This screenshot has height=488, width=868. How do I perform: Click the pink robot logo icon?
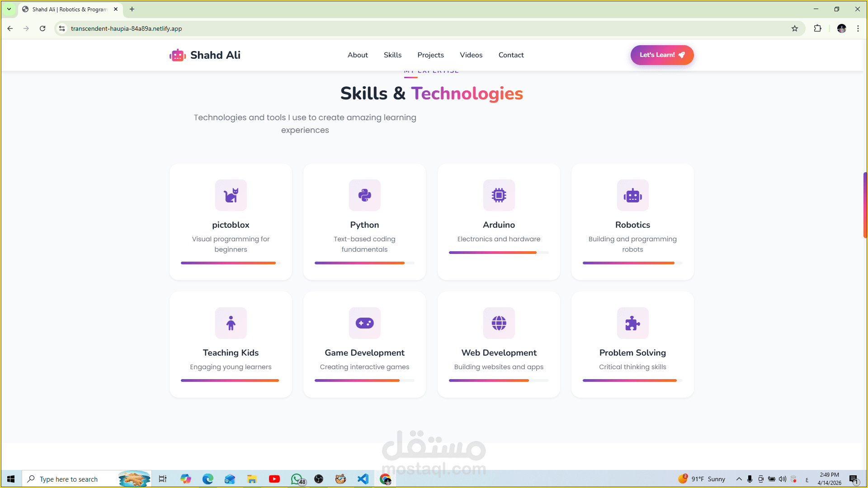(x=178, y=55)
